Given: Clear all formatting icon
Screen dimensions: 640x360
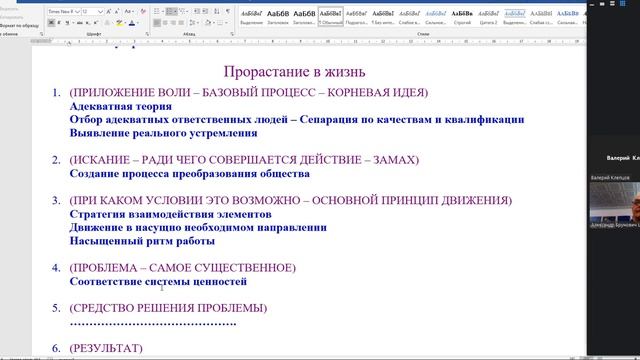Looking at the screenshot, I should click(x=143, y=11).
